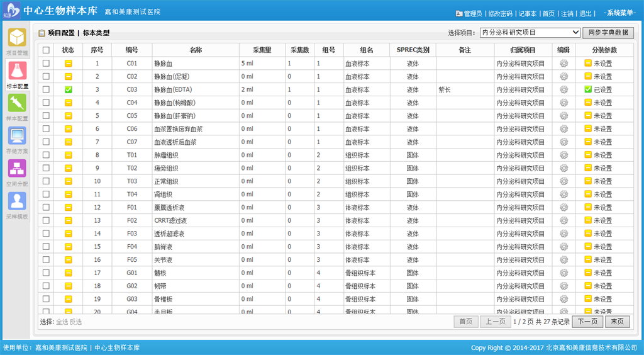Check the checkbox for row 3 静脉血(EDTA)
Image resolution: width=644 pixels, height=355 pixels.
46,89
